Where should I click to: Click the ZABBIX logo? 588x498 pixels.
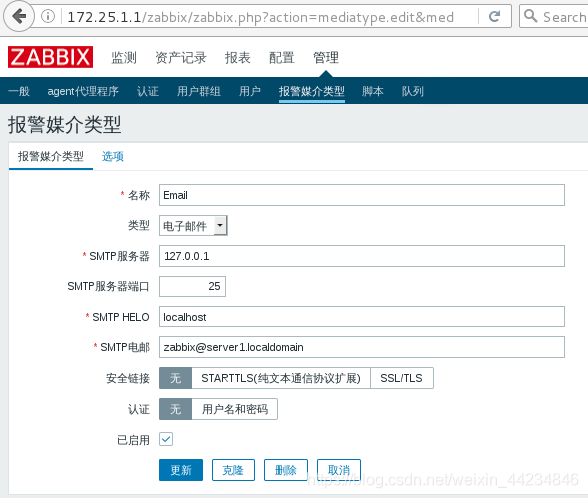(x=50, y=57)
